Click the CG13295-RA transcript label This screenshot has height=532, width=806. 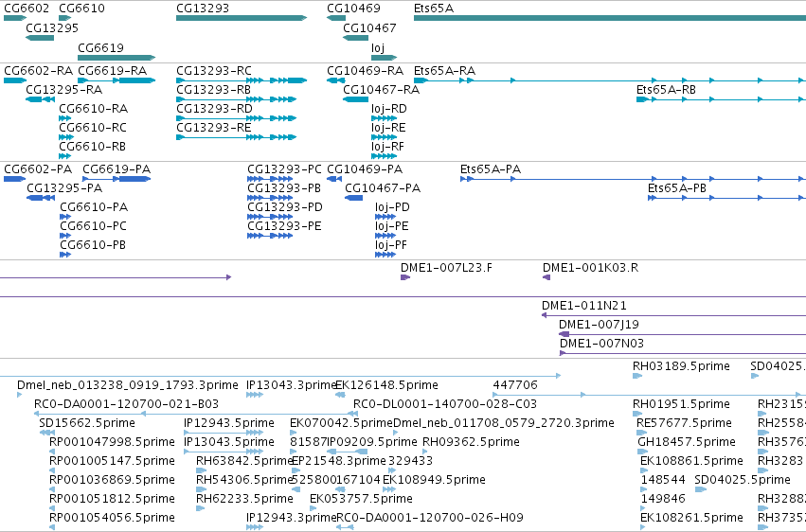(63, 89)
